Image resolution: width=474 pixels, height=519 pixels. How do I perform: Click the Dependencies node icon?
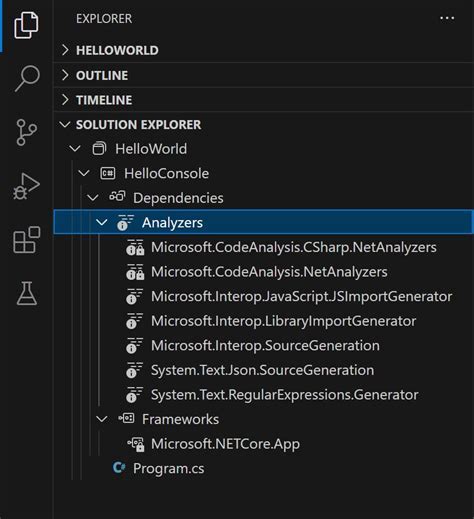tap(117, 197)
